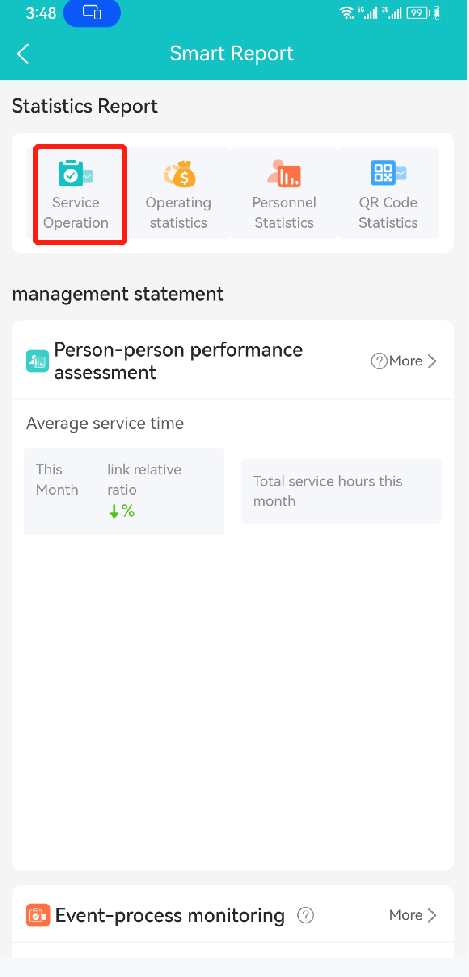Tap the Wi-Fi signal icon in status bar
Screen dimensions: 469x977
(x=347, y=13)
